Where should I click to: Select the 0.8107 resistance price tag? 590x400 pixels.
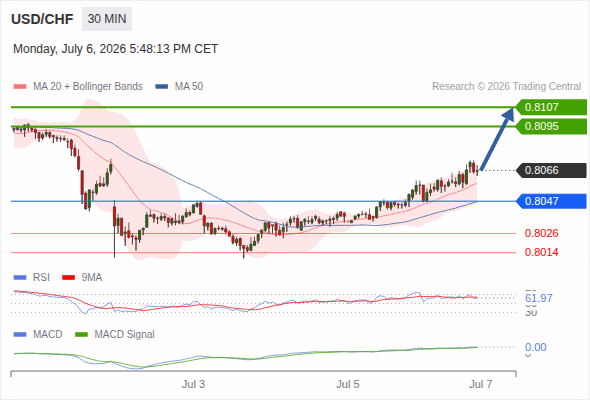(551, 107)
